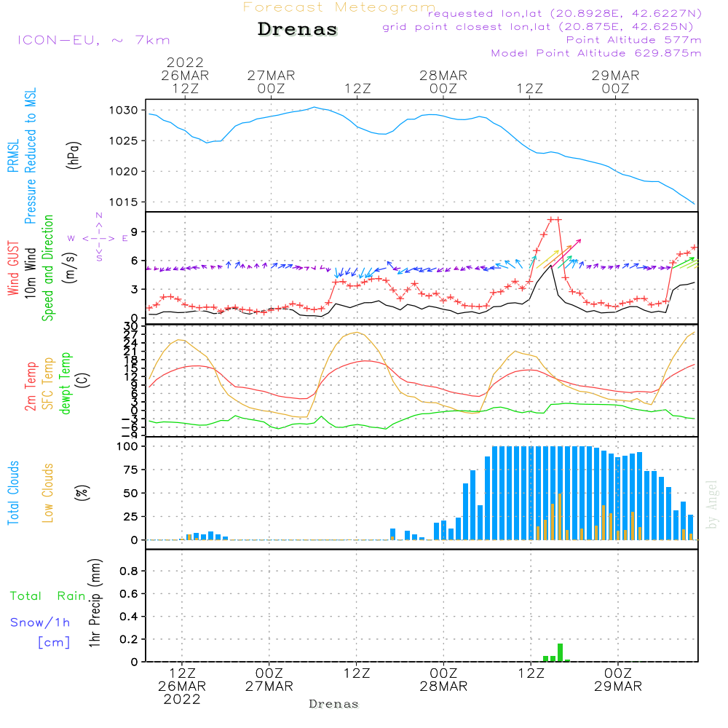The width and height of the screenshot is (728, 728).
Task: Click the top '27MAR 00Z' time label
Action: pos(271,82)
